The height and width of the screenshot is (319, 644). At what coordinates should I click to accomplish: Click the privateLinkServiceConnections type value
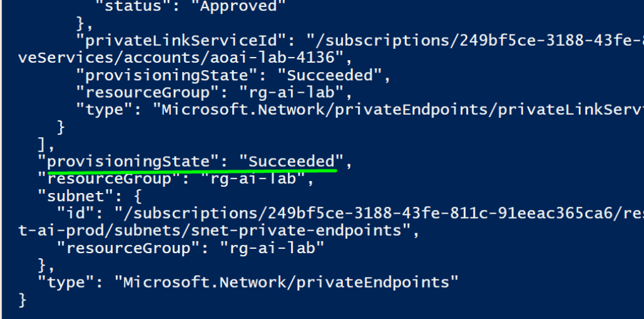coord(399,110)
